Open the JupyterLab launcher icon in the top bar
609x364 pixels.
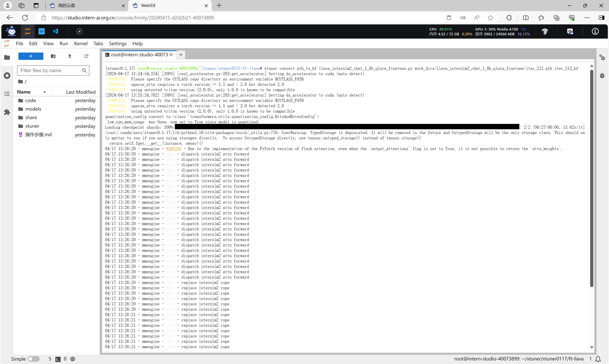click(x=28, y=31)
